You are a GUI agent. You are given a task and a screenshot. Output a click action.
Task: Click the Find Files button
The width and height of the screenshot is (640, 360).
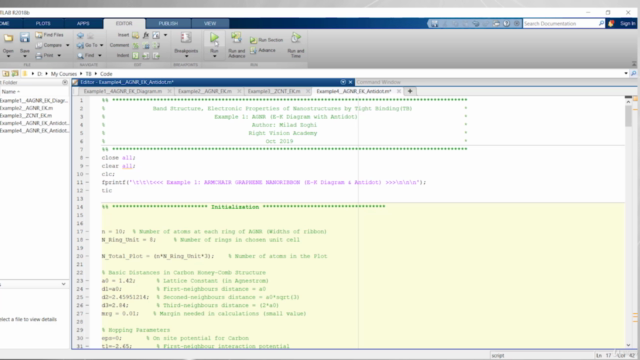tap(49, 35)
